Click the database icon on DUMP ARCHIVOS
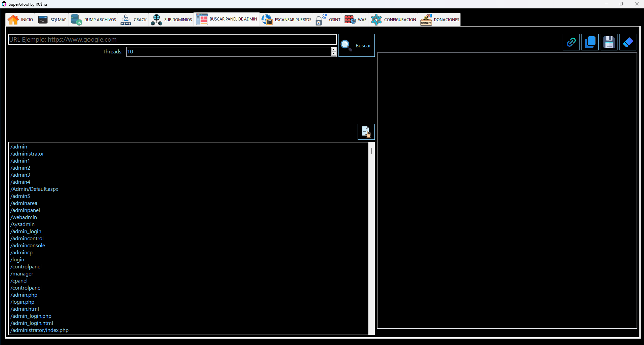 click(x=76, y=20)
